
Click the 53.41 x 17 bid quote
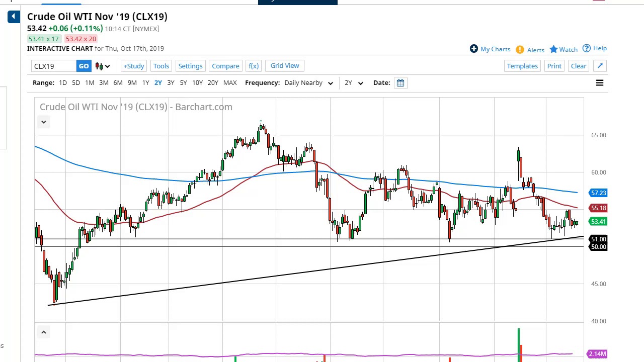(44, 39)
